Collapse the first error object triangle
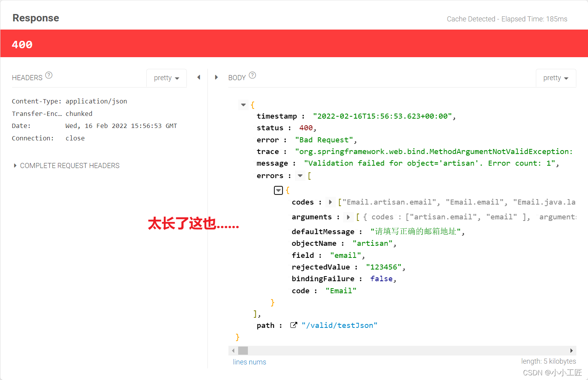 click(x=278, y=190)
